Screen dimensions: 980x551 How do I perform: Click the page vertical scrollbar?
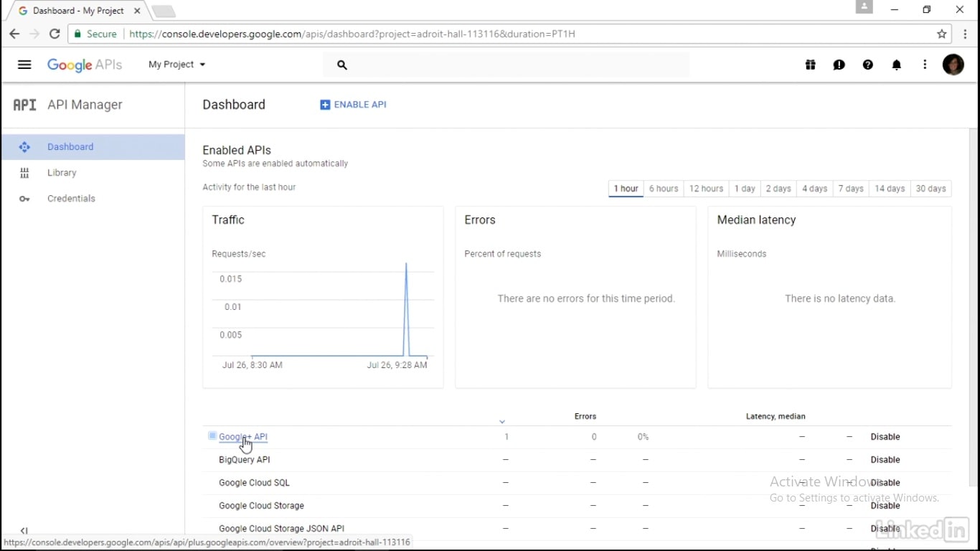[974, 309]
